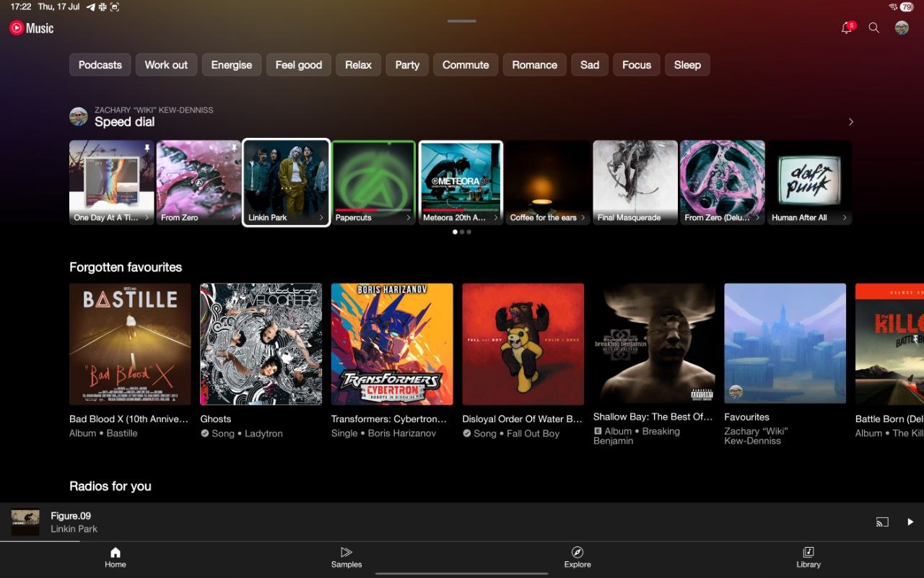
Task: Open the Figure.09 now playing title
Action: 71,516
